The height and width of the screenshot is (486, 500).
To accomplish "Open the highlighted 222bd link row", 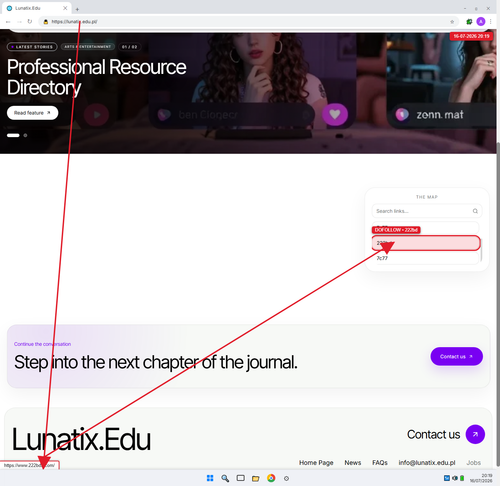I will pos(426,243).
